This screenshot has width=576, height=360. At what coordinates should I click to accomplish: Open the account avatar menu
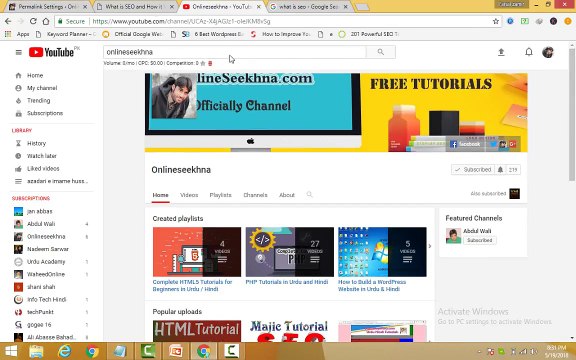pos(548,52)
